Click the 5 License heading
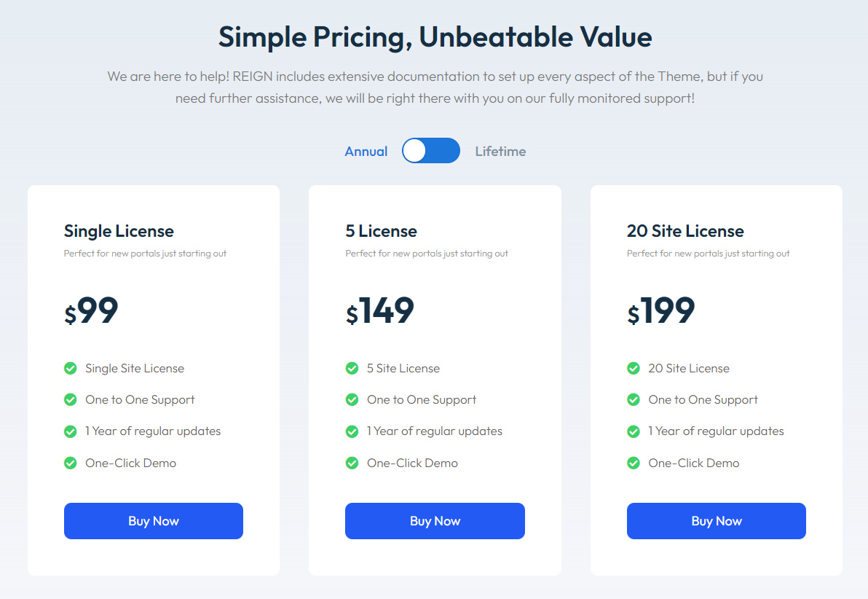This screenshot has width=868, height=599. 380,231
